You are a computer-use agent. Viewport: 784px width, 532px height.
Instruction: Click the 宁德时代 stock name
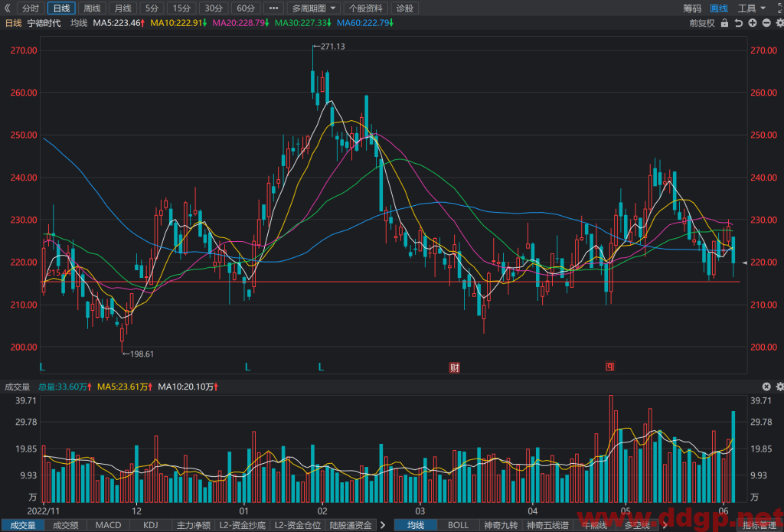tap(44, 23)
